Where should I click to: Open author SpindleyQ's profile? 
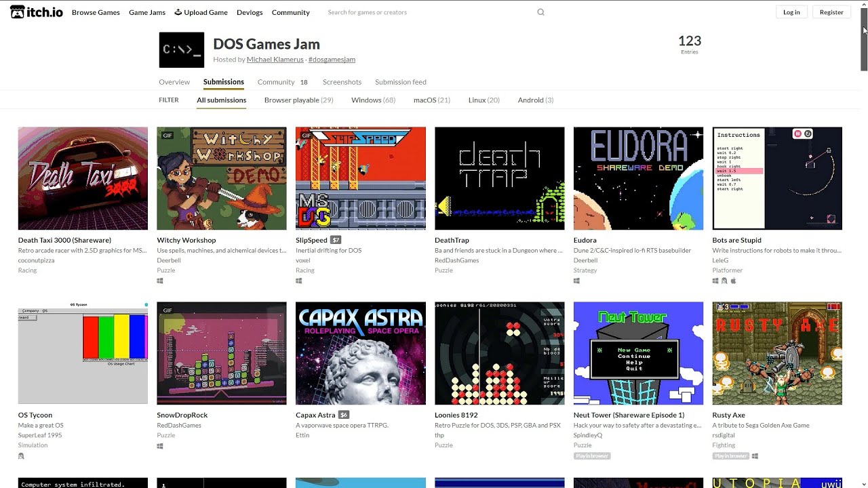tap(588, 435)
